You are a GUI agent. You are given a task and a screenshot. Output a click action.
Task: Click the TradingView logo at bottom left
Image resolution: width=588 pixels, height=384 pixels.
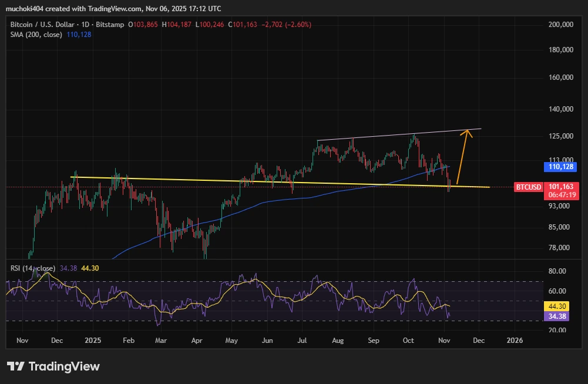(53, 367)
